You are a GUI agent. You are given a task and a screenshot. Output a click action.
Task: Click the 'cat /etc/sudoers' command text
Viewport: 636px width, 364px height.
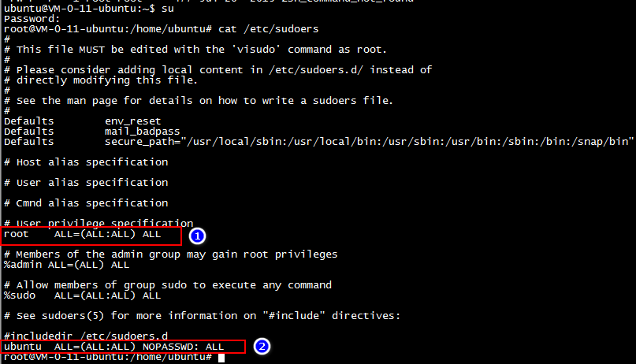(x=269, y=29)
